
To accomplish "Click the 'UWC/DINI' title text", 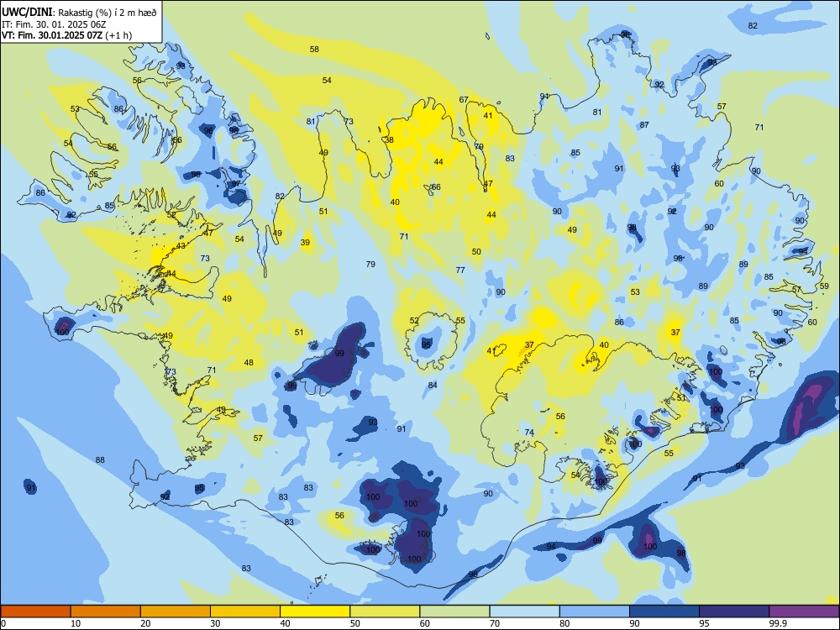I will click(27, 12).
